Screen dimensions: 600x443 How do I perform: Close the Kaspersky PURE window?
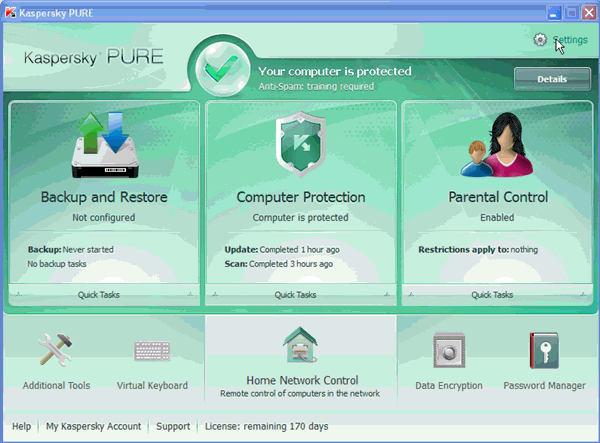[x=589, y=13]
